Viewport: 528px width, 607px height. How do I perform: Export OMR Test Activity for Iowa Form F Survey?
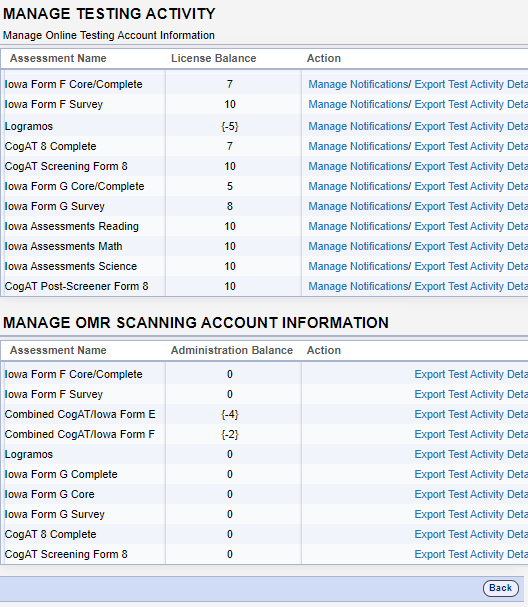[x=471, y=394]
